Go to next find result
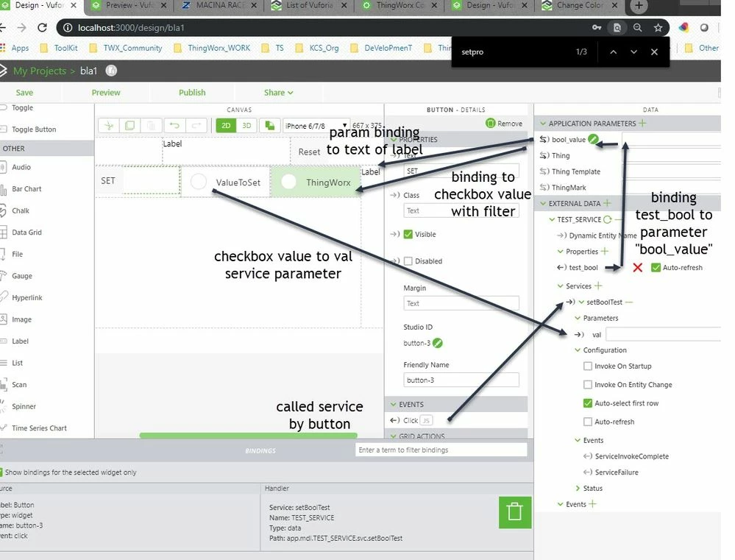This screenshot has height=560, width=735. tap(633, 52)
